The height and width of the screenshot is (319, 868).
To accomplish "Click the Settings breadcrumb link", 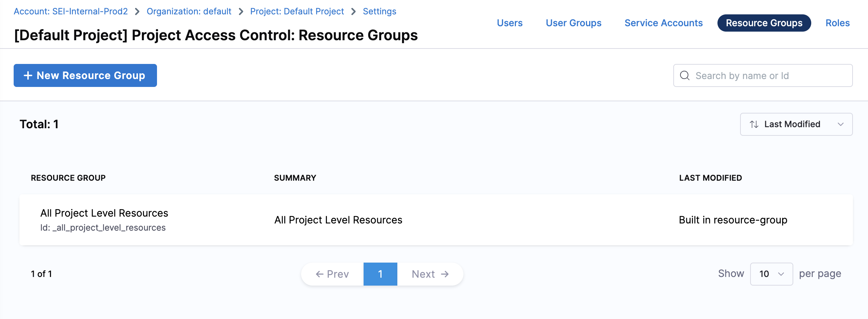I will (x=379, y=11).
